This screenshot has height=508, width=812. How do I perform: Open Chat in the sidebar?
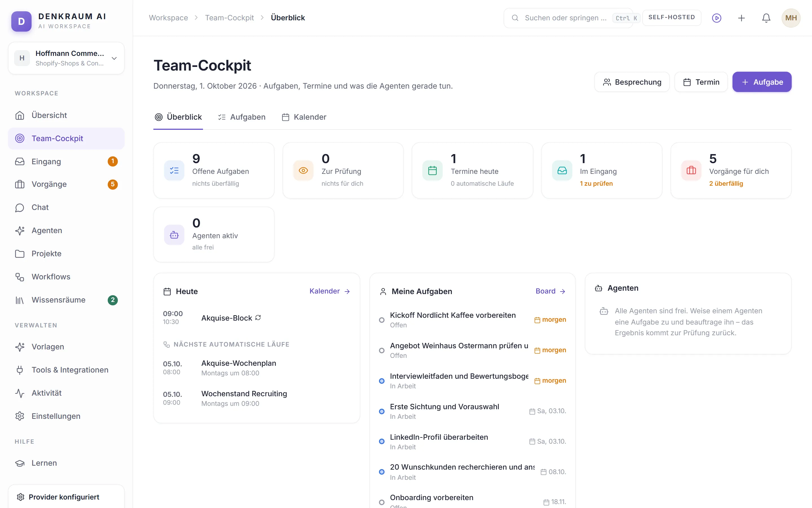pos(66,207)
